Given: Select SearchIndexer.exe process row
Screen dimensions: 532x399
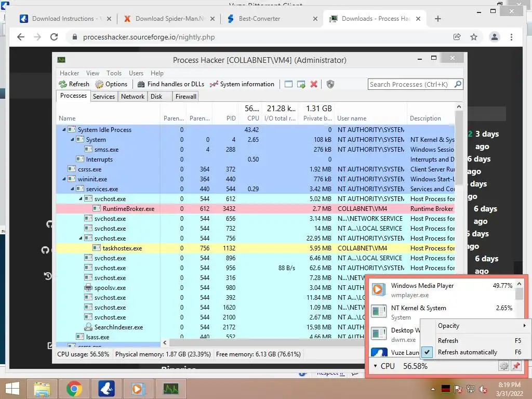Looking at the screenshot, I should click(210, 327).
